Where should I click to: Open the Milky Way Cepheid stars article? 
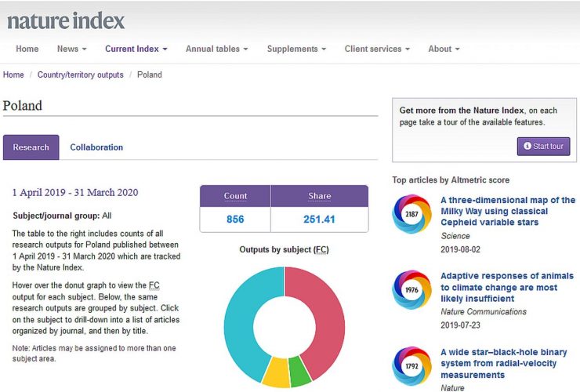[508, 211]
